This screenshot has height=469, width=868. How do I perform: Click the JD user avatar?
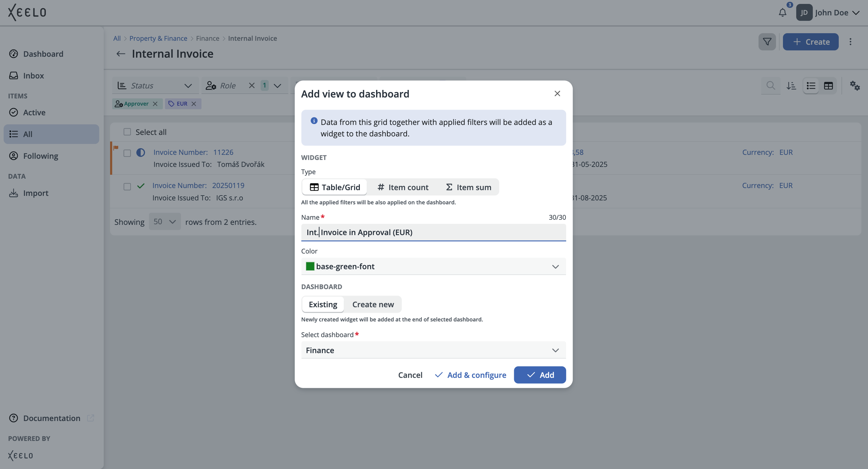point(804,13)
